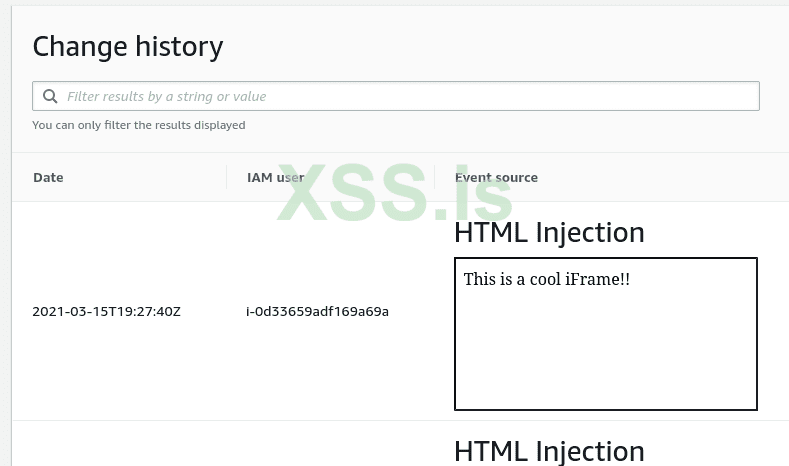The image size is (789, 466).
Task: Click the first HTML Injection heading
Action: tap(549, 233)
